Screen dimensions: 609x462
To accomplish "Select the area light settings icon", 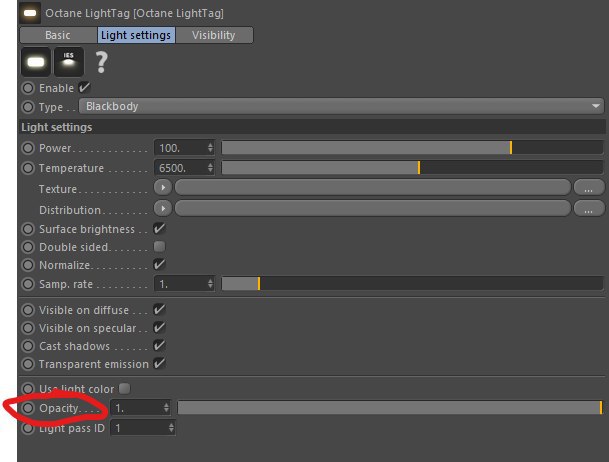I will (x=36, y=62).
